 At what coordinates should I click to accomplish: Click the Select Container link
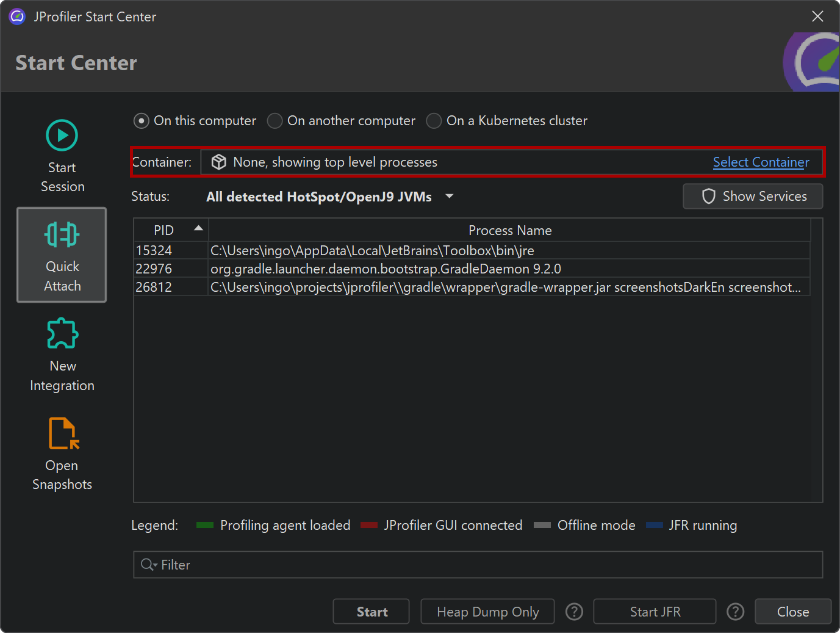761,162
